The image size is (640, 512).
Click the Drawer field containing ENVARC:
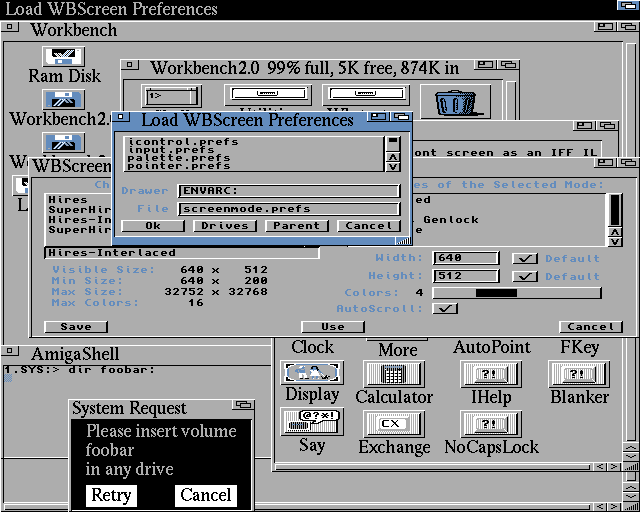(x=289, y=191)
